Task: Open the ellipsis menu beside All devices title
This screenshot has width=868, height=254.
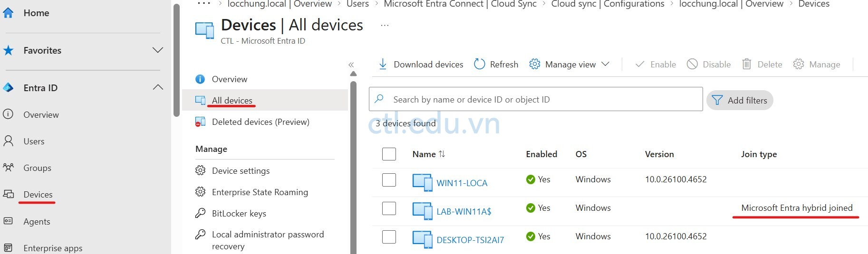Action: click(385, 26)
